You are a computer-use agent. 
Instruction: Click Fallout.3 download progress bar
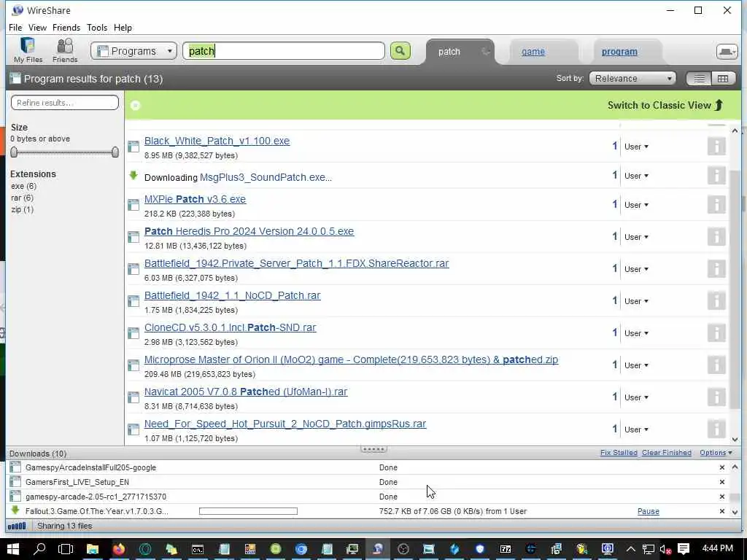248,511
